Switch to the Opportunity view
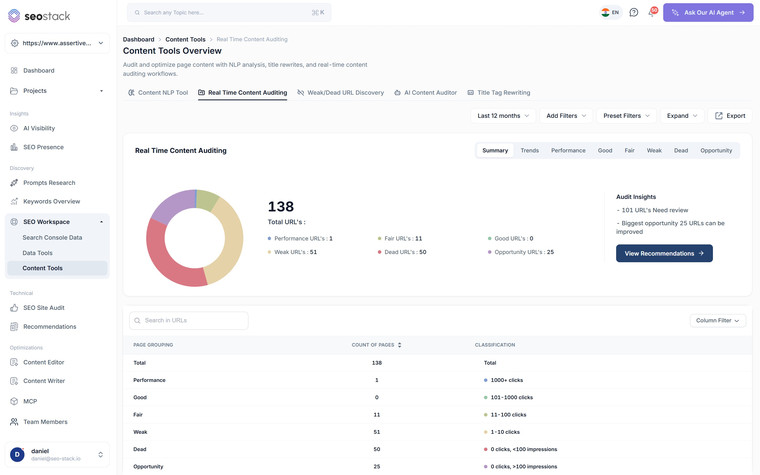760x475 pixels. pyautogui.click(x=716, y=151)
